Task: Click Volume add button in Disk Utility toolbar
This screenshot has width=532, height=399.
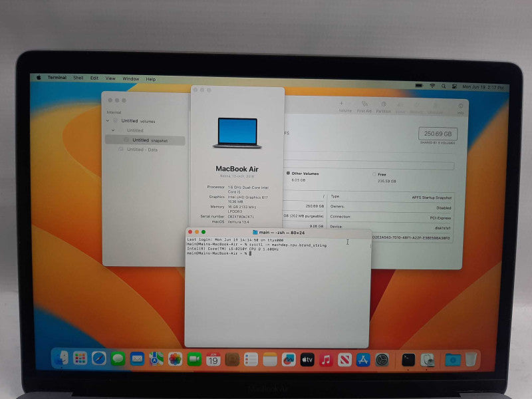Action: click(344, 106)
